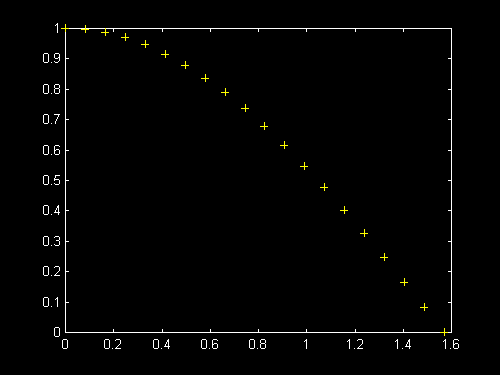Select the yellow marker below y value 0.1
The image size is (500, 375).
424,307
